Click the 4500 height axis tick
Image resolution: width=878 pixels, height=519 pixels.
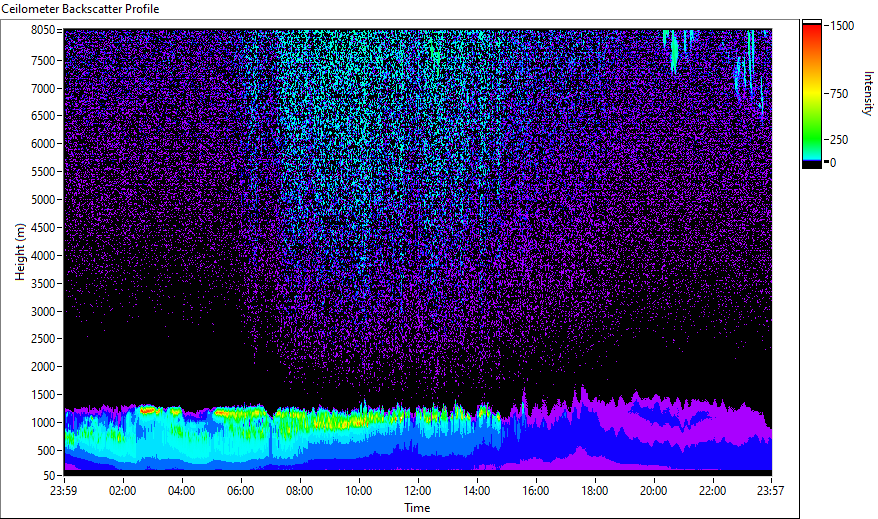43,228
